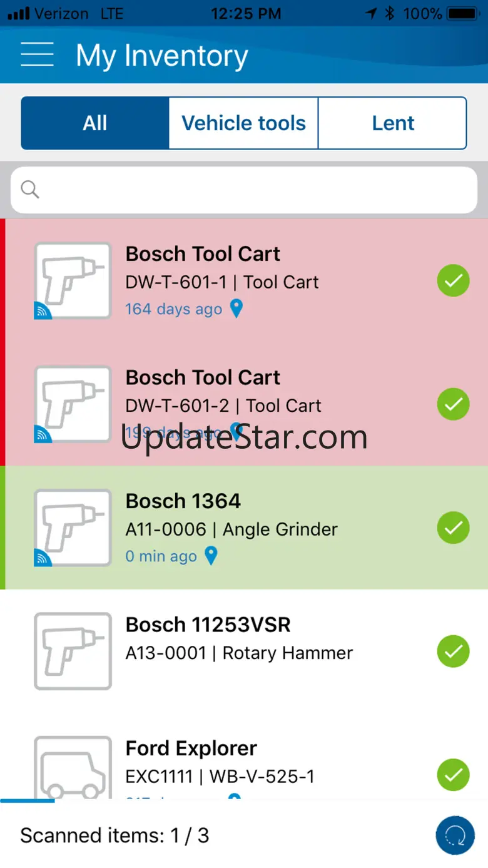Toggle the green checkmark for Bosch 1364
Image resolution: width=488 pixels, height=868 pixels.
pyautogui.click(x=454, y=528)
